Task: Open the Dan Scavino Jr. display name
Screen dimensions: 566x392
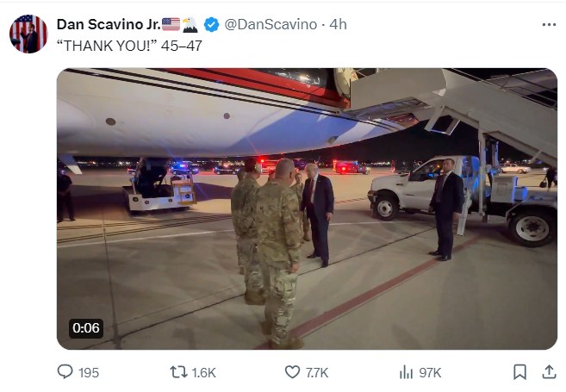Action: coord(108,24)
